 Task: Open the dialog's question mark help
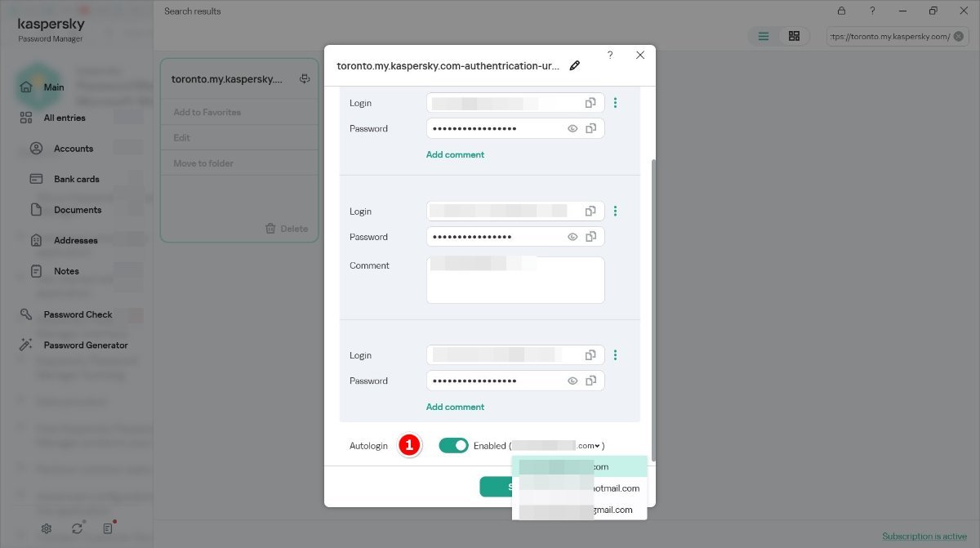610,55
